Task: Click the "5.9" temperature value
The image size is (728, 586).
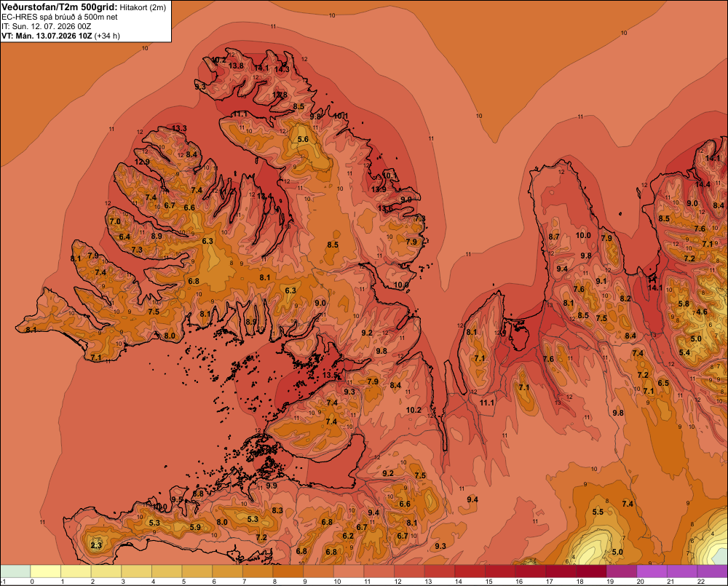Action: click(195, 528)
